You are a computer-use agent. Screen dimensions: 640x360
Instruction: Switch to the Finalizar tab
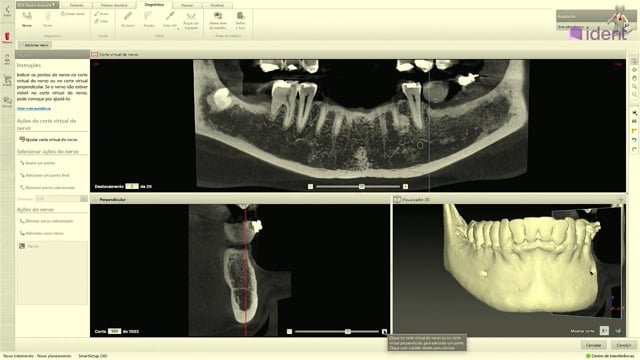tap(217, 5)
